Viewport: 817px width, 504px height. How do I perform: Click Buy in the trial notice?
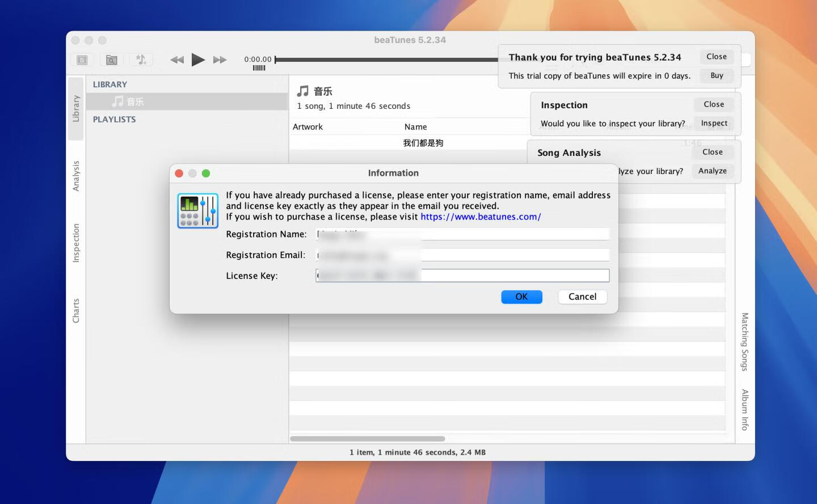tap(717, 75)
